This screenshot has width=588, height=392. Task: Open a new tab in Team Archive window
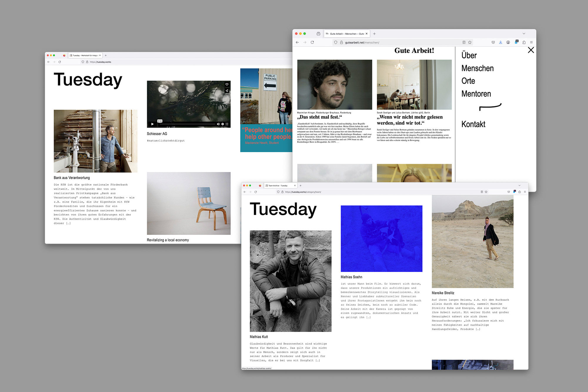(300, 186)
